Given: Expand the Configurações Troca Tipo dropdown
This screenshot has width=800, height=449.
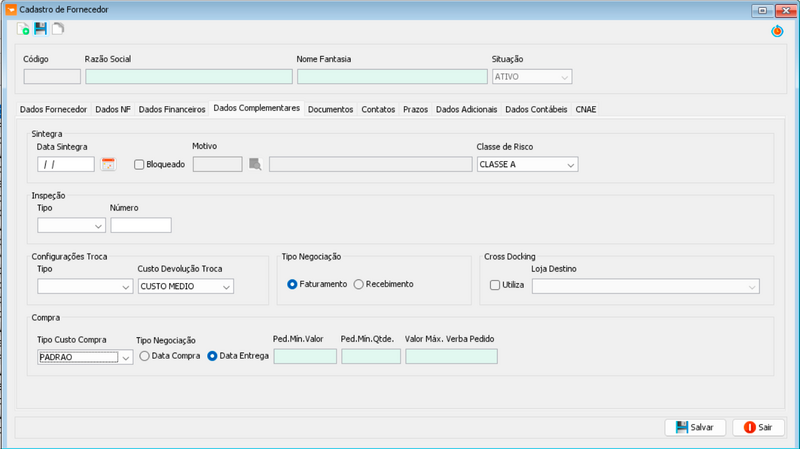Looking at the screenshot, I should (x=85, y=286).
